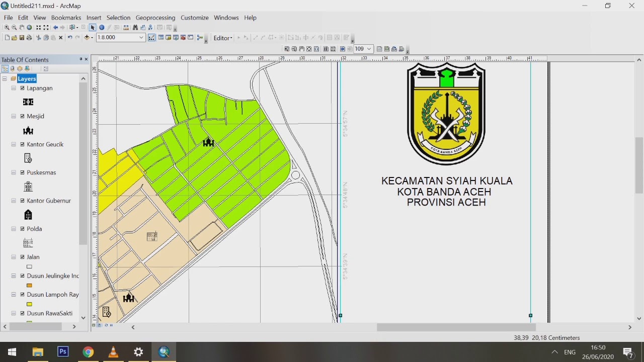Auto-hide Table Of Contents pin
The height and width of the screenshot is (362, 644).
(x=80, y=59)
